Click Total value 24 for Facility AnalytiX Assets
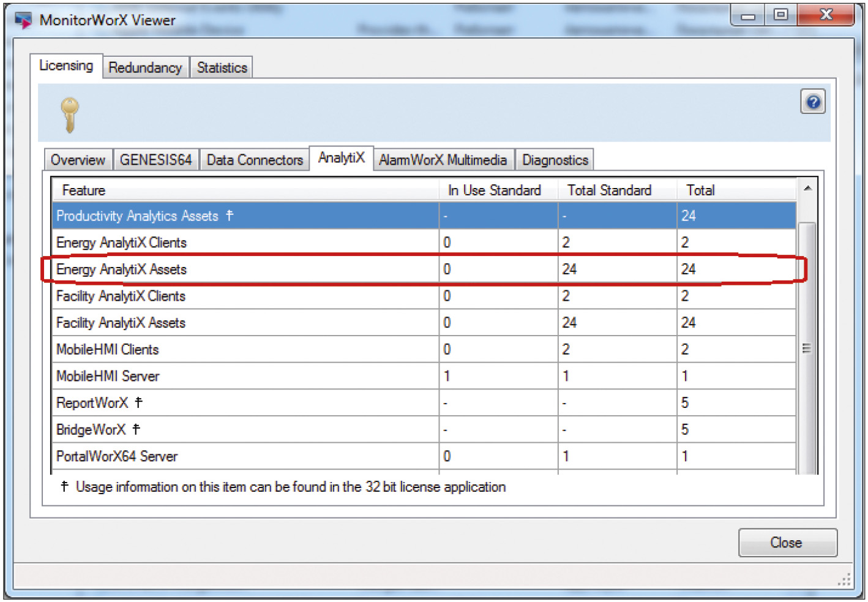 pos(689,323)
